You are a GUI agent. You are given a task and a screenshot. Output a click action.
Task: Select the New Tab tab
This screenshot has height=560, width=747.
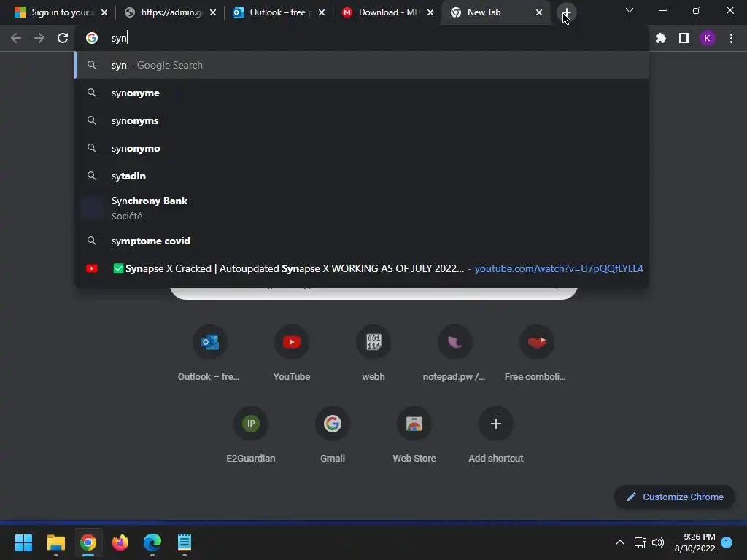click(495, 12)
